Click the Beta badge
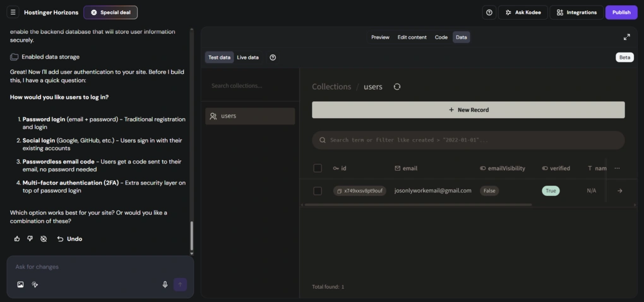Viewport: 644px width, 302px height. tap(624, 57)
